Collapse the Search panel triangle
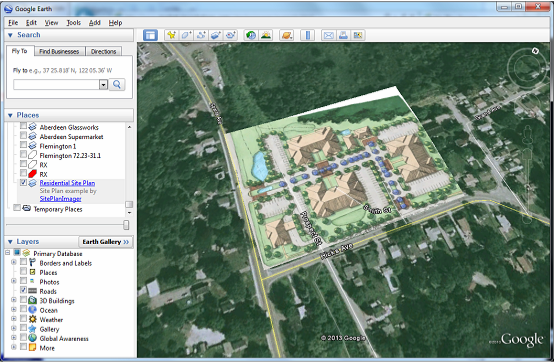Image resolution: width=554 pixels, height=362 pixels. pyautogui.click(x=10, y=35)
